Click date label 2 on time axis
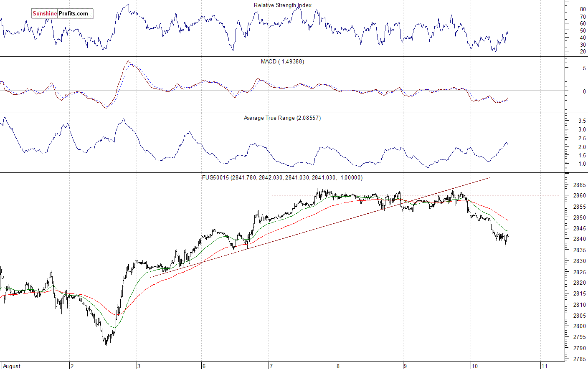Image resolution: width=588 pixels, height=369 pixels. 72,366
